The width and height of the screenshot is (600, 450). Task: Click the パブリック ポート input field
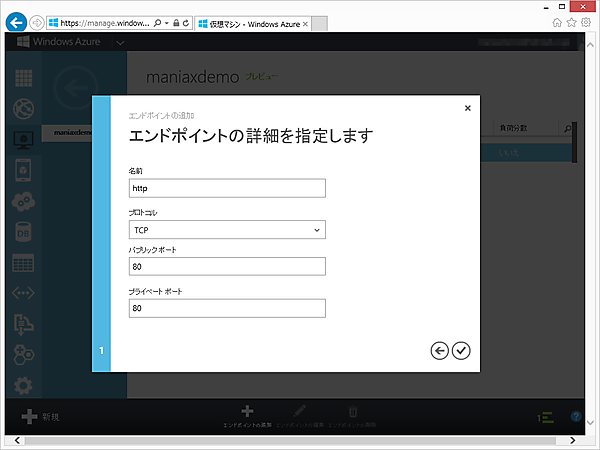point(227,267)
